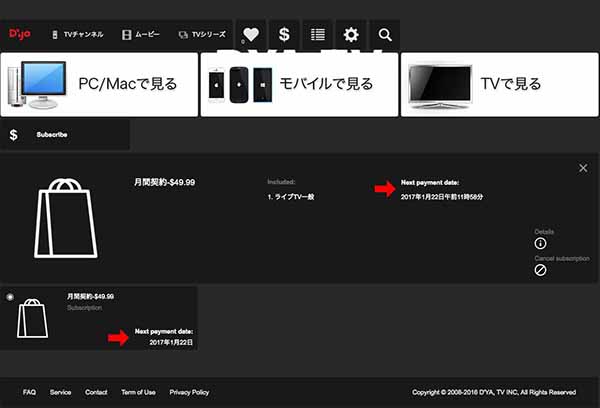Screen dimensions: 600x408
Task: Click the search magnifier icon
Action: coord(385,34)
